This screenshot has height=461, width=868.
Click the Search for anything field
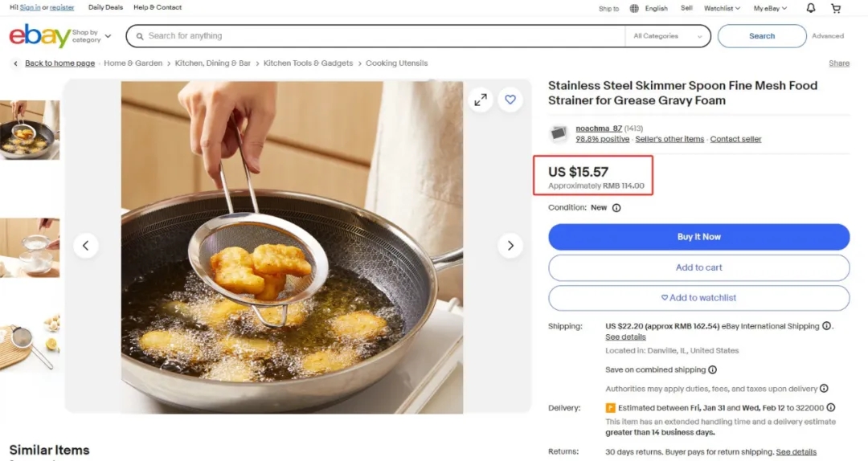click(x=378, y=36)
